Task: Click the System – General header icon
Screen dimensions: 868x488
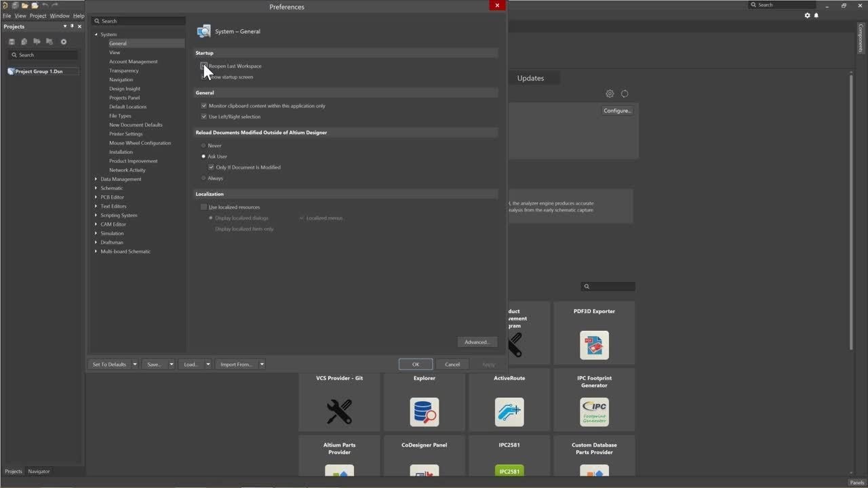Action: 203,31
